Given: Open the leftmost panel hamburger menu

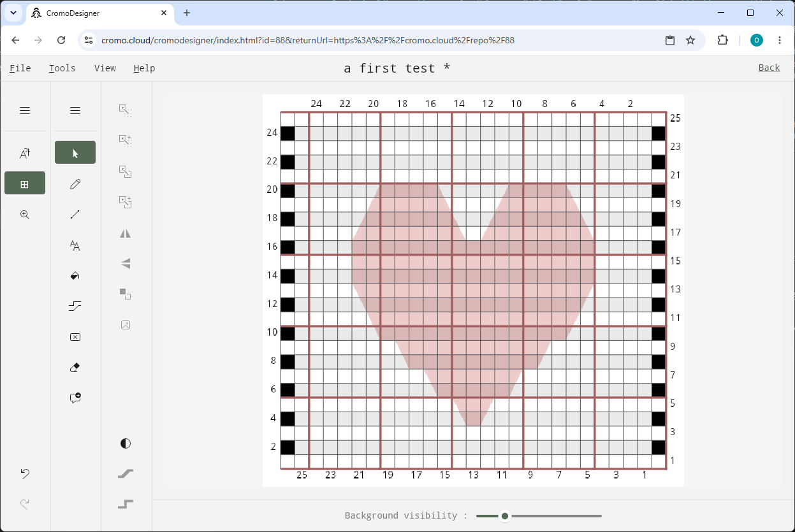Looking at the screenshot, I should [25, 111].
